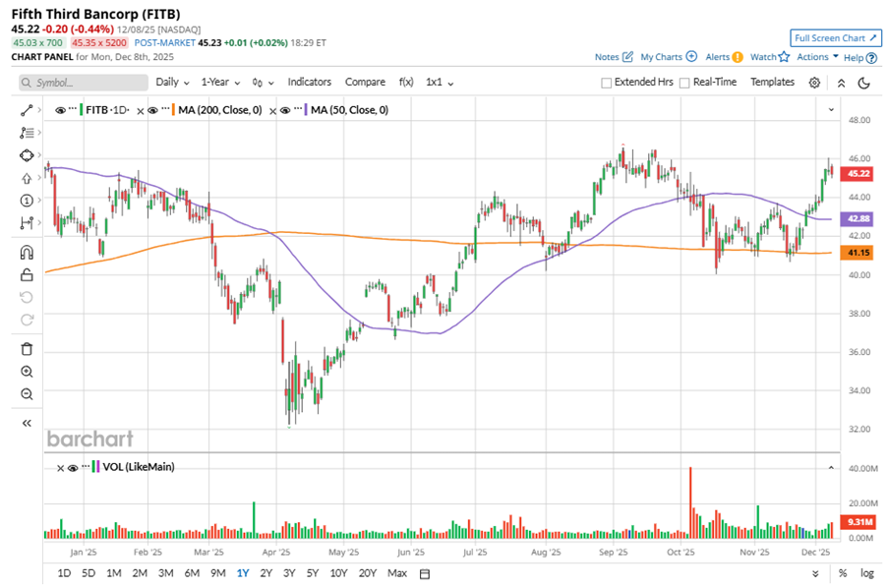Image resolution: width=887 pixels, height=588 pixels.
Task: Expand the Actions dropdown
Action: tap(817, 57)
